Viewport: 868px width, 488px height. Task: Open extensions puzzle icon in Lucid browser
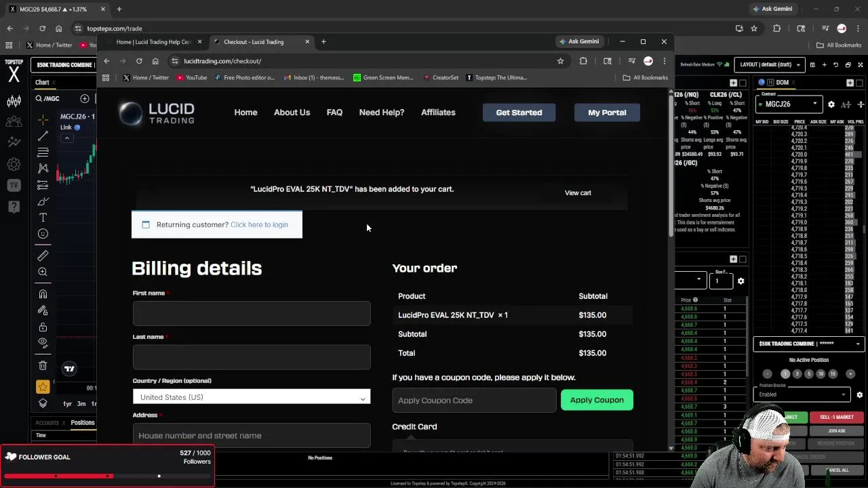pyautogui.click(x=583, y=61)
